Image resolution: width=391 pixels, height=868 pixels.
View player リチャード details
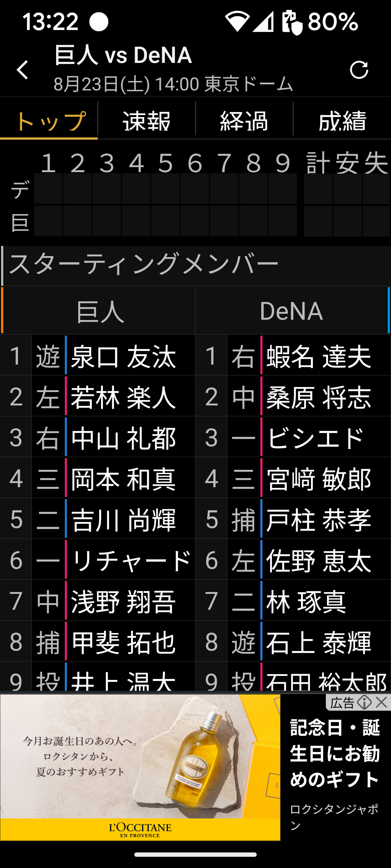coord(130,561)
